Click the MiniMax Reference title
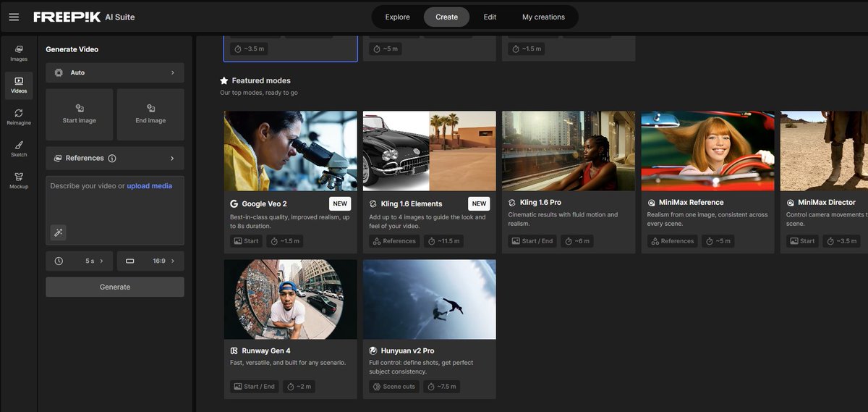Viewport: 868px width, 412px height. pos(691,203)
